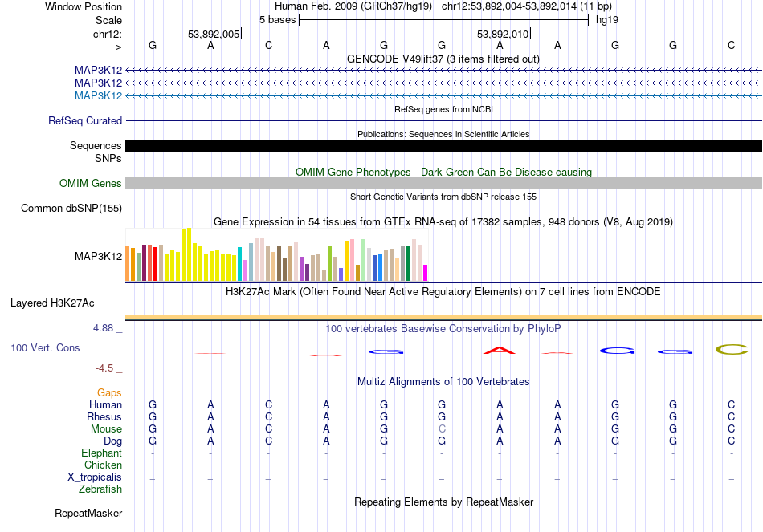Click the magenta bar in GTEx chart
Image resolution: width=763 pixels, height=532 pixels.
click(426, 273)
